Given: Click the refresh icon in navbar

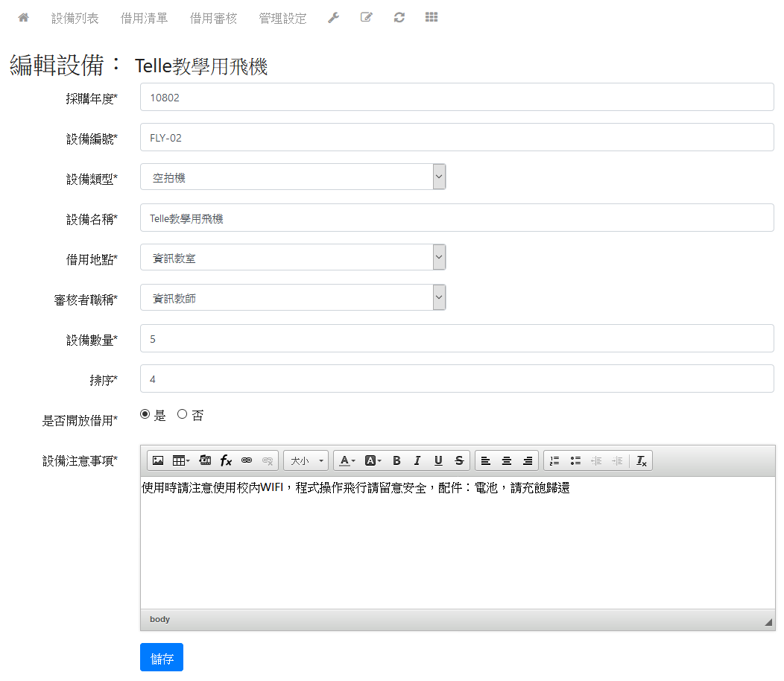Looking at the screenshot, I should point(399,18).
